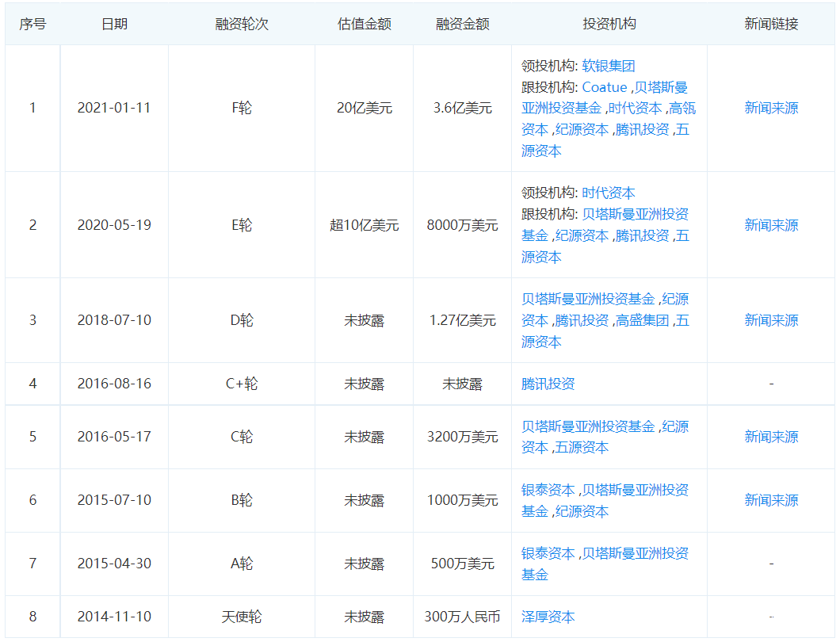Click the F轮 round cell
This screenshot has width=840, height=642.
242,109
